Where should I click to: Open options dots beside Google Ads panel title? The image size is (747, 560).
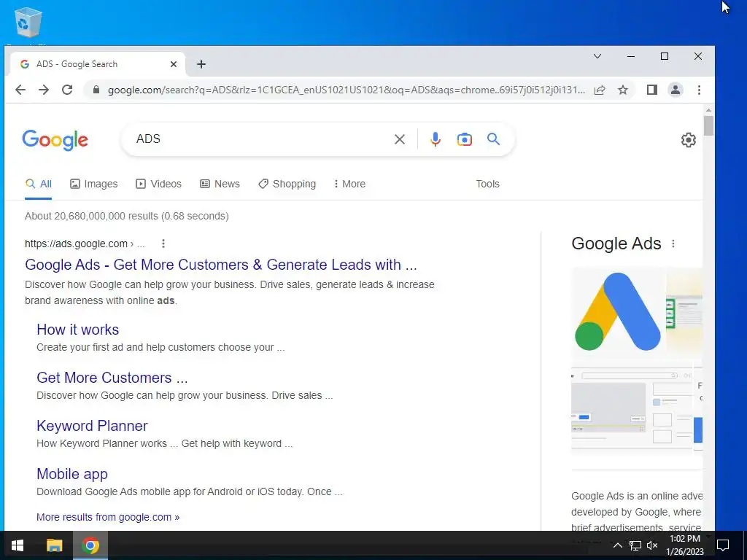pyautogui.click(x=673, y=244)
